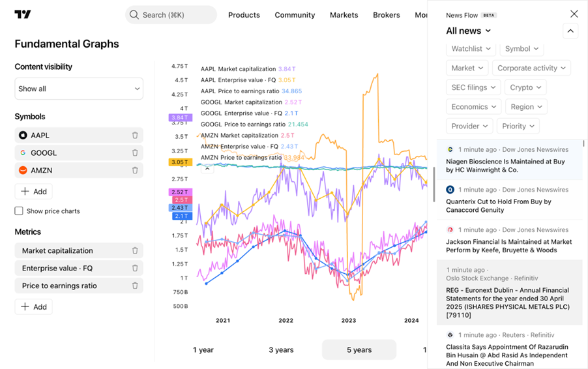Select the AAPL symbol row
Screen dimensions: 588x369
tap(79, 136)
